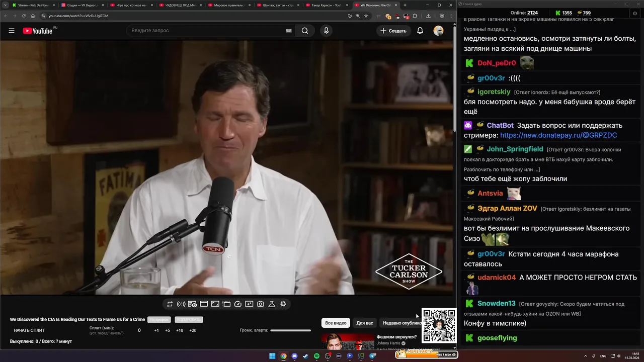This screenshot has height=362, width=644.
Task: Click the video filter add-screen icon
Action: [x=249, y=304]
